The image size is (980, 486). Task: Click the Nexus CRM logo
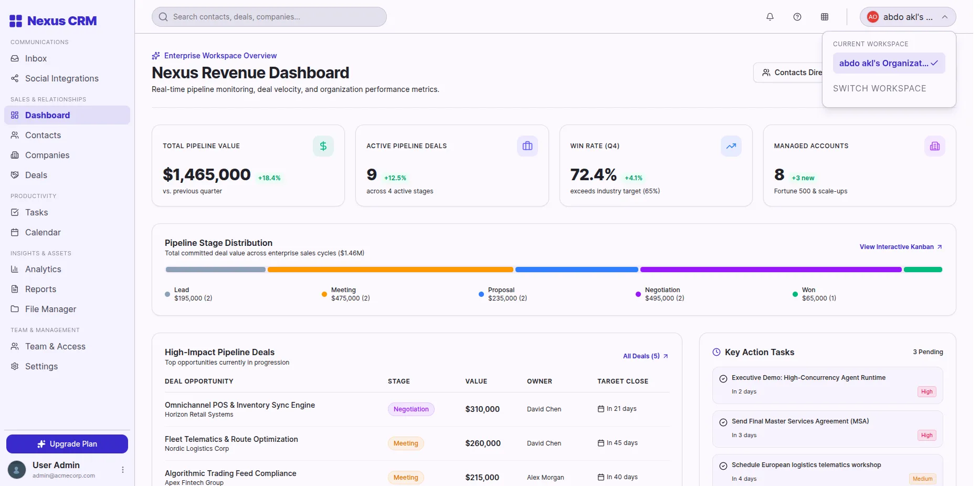tap(53, 21)
